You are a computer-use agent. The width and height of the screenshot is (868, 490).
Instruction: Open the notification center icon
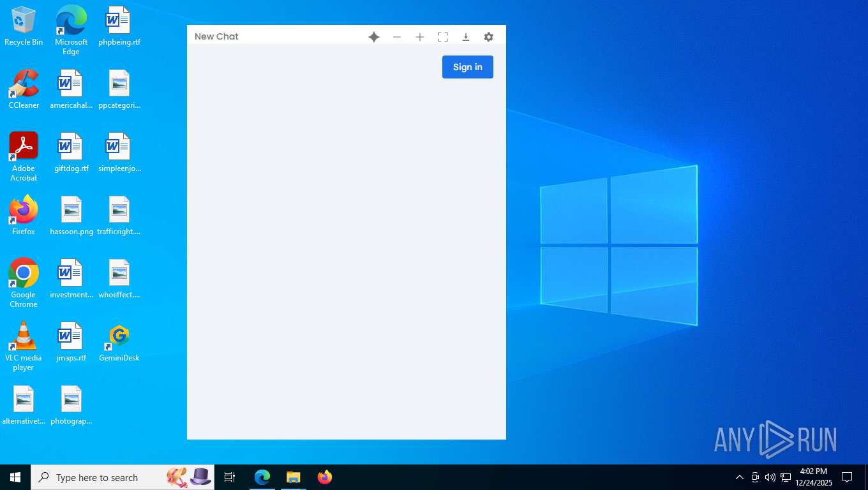tap(847, 477)
